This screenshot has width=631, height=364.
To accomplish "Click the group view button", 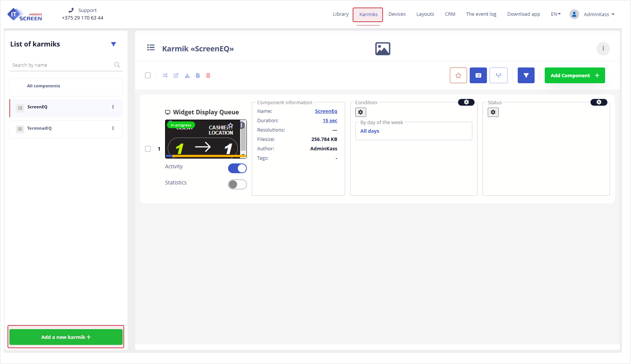I will point(499,75).
